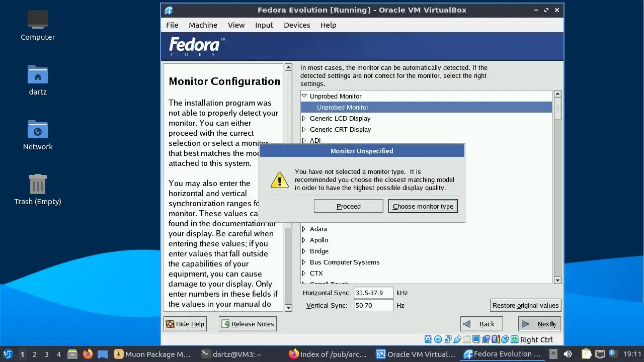
Task: Click the VirtualBox keyboard capture arrow icon
Action: pyautogui.click(x=514, y=339)
